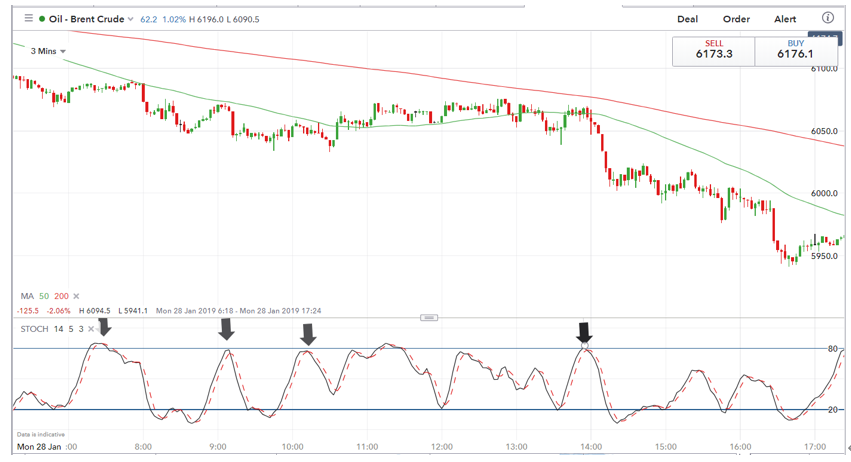
Task: Click the STOCH indicator label
Action: coord(32,328)
